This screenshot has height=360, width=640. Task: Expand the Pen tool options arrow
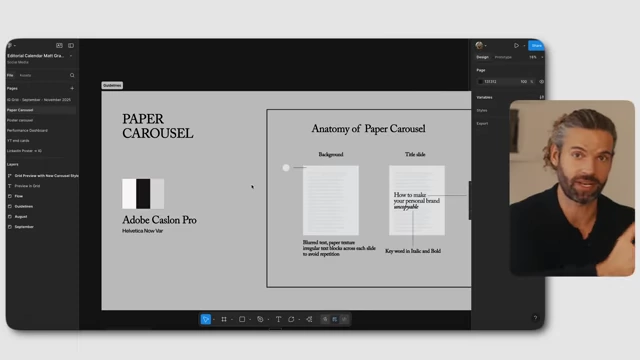tap(268, 320)
